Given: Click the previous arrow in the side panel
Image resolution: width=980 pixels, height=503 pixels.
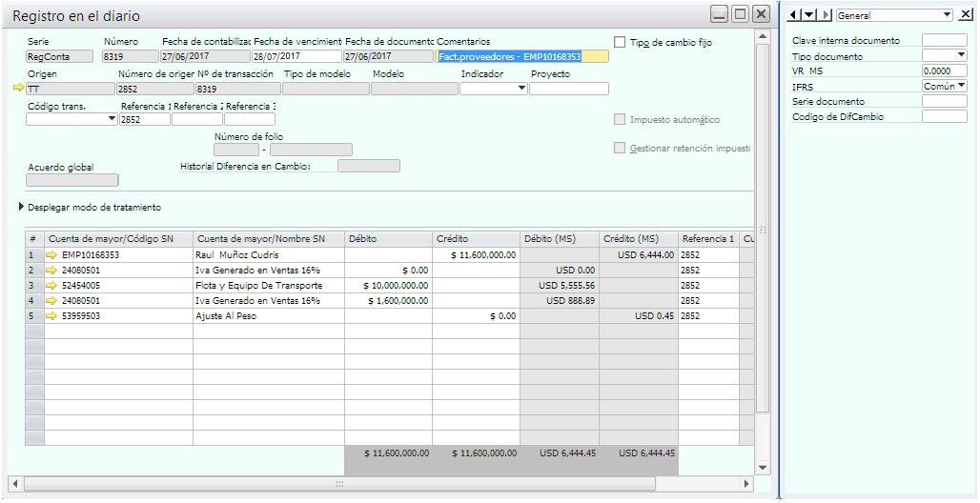Looking at the screenshot, I should [x=794, y=15].
